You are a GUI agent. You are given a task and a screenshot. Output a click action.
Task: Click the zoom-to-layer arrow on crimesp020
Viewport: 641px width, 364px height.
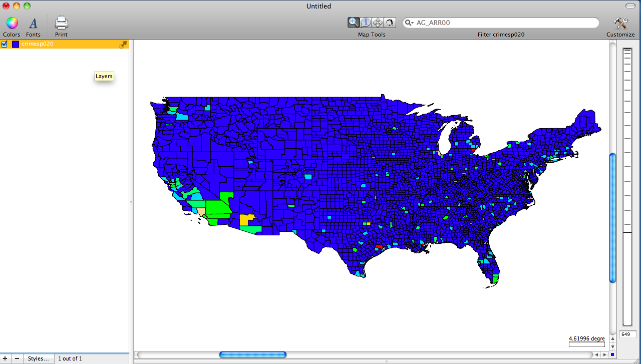point(123,44)
